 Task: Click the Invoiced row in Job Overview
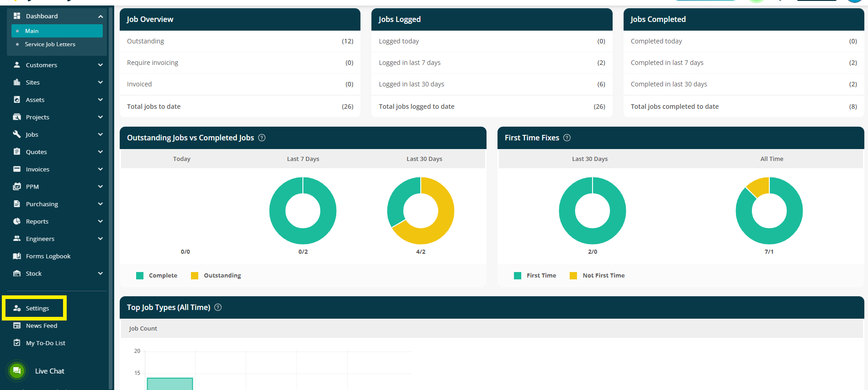tap(240, 84)
